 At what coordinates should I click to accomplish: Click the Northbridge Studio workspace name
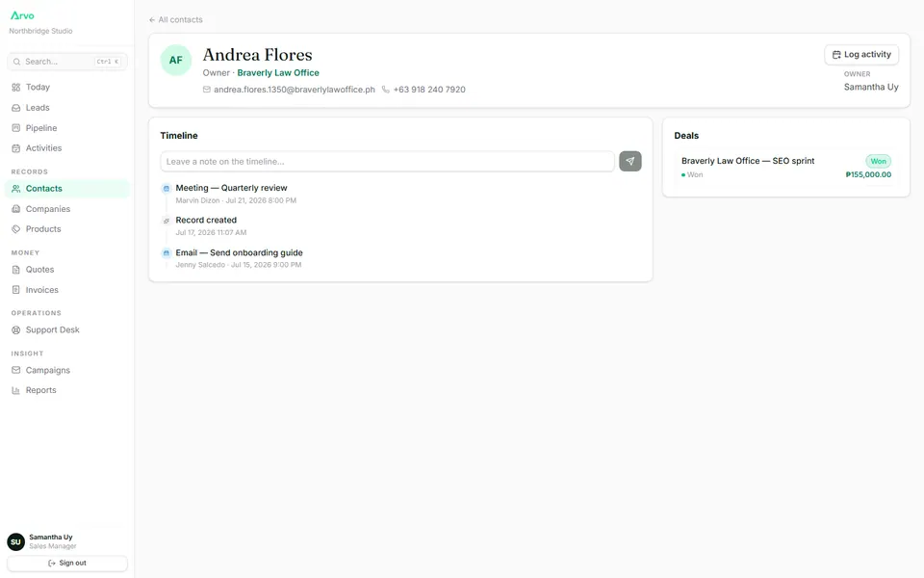point(40,31)
